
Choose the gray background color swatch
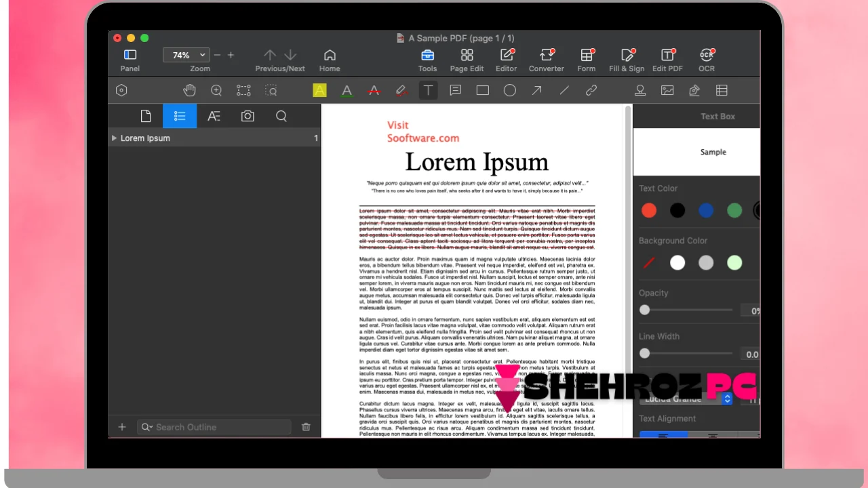tap(706, 262)
